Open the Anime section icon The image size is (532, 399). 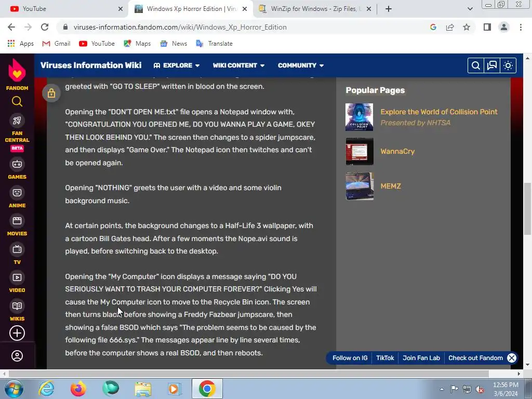tap(17, 193)
